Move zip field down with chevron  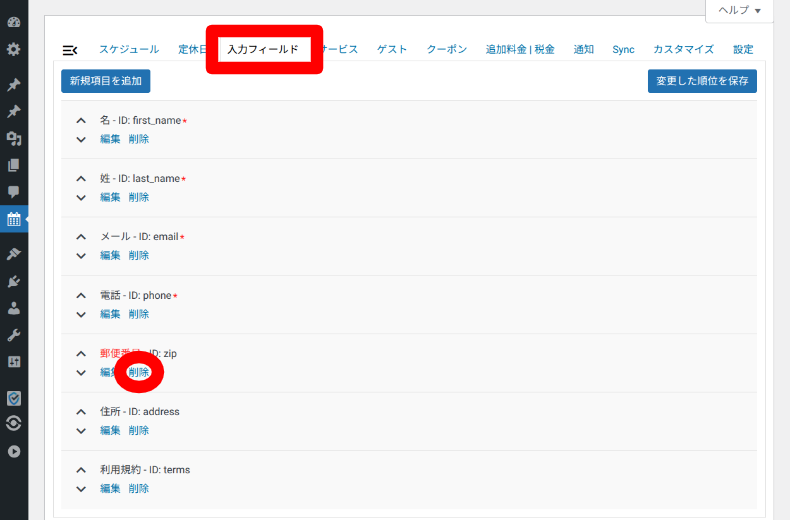pos(81,373)
